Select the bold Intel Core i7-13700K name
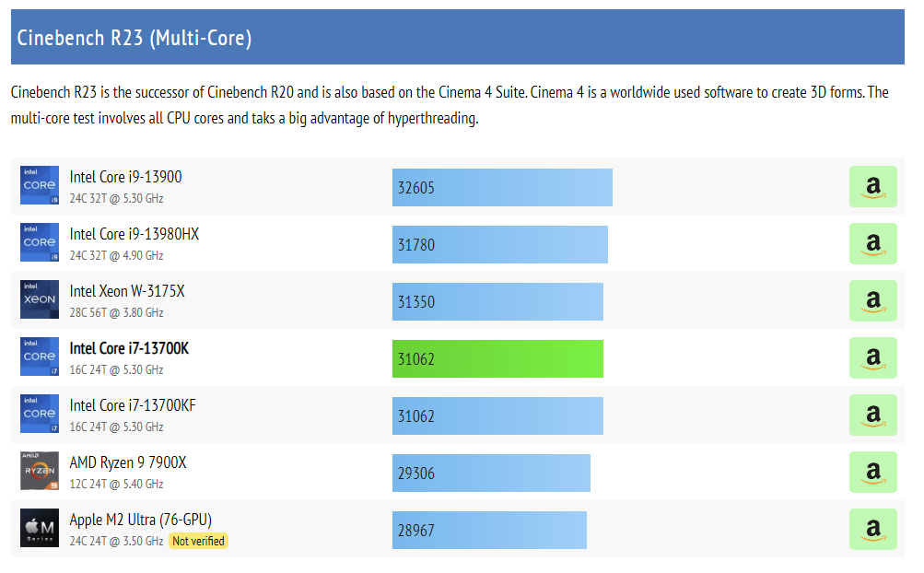Image resolution: width=924 pixels, height=573 pixels. 129,349
